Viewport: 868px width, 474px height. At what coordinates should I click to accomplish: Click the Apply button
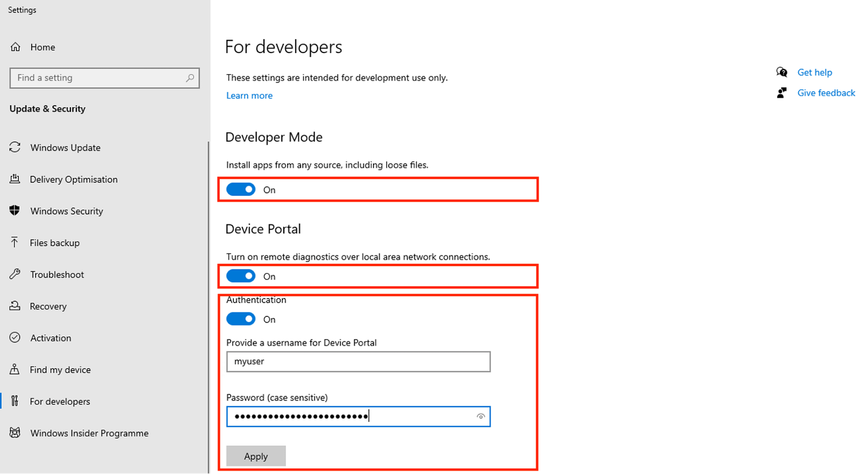255,456
